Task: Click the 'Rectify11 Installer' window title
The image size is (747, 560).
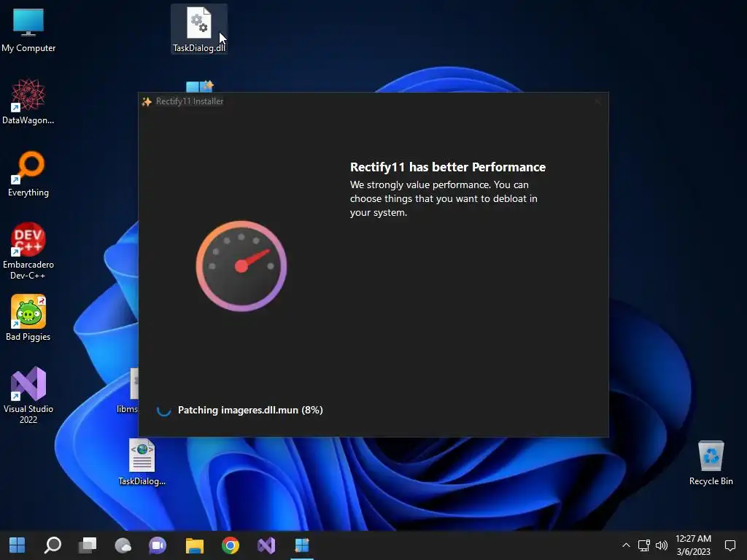Action: [x=190, y=101]
